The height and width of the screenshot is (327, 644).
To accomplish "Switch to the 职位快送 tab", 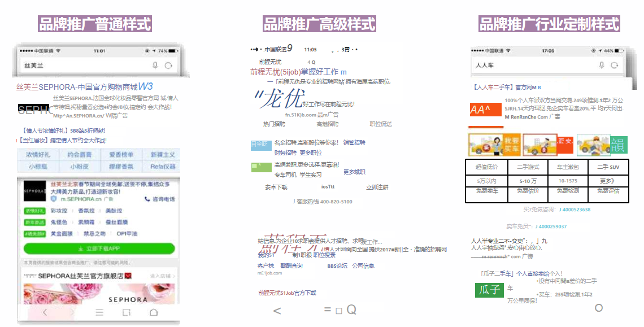I will [381, 124].
